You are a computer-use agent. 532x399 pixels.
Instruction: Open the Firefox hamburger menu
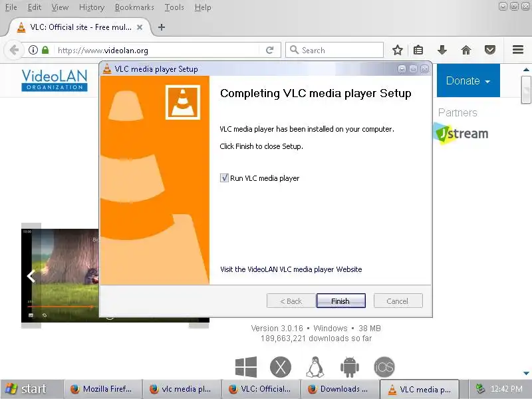coord(518,49)
